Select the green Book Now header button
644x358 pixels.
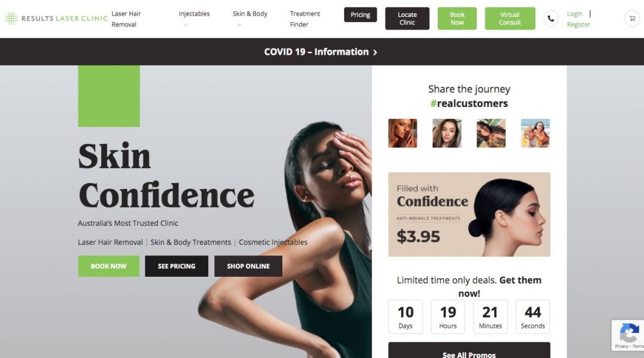pos(457,18)
